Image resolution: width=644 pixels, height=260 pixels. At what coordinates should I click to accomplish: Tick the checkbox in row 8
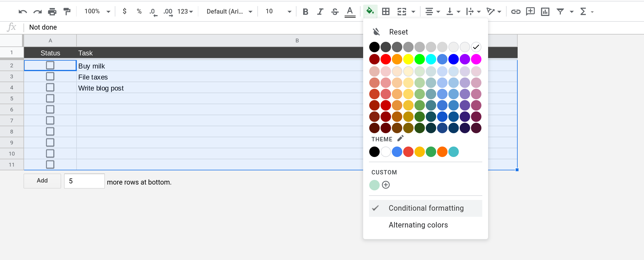(50, 131)
